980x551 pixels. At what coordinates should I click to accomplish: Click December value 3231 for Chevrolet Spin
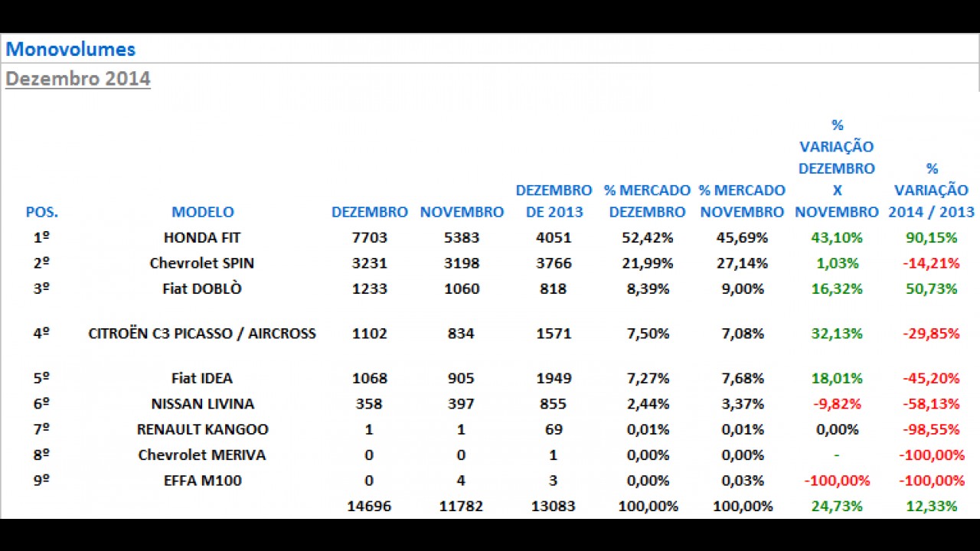(x=369, y=263)
